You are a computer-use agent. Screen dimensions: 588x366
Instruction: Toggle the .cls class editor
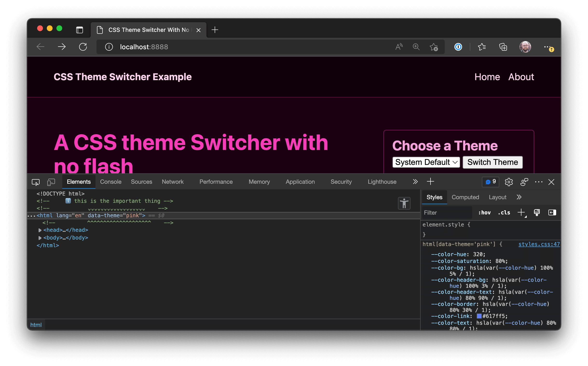[x=504, y=212]
